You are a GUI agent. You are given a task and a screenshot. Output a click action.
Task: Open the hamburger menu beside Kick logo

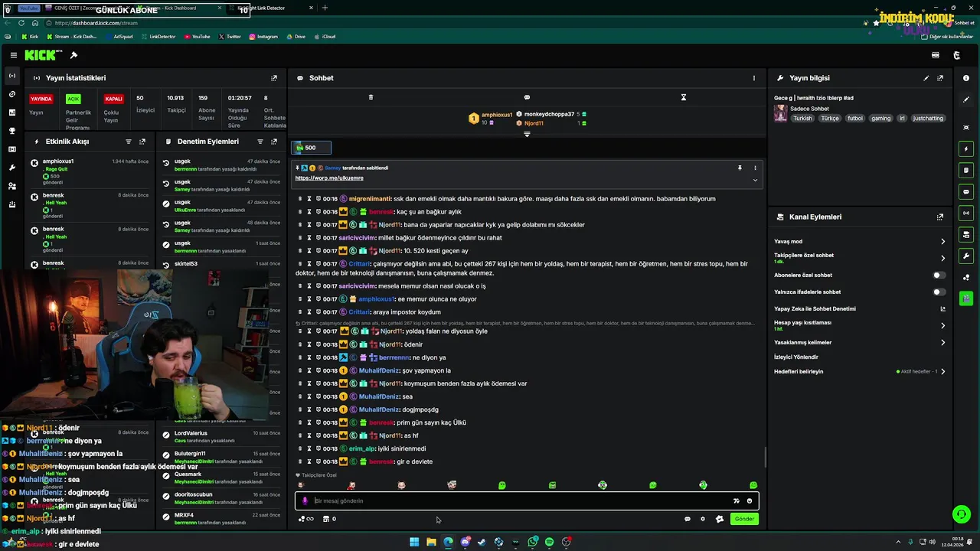(14, 55)
